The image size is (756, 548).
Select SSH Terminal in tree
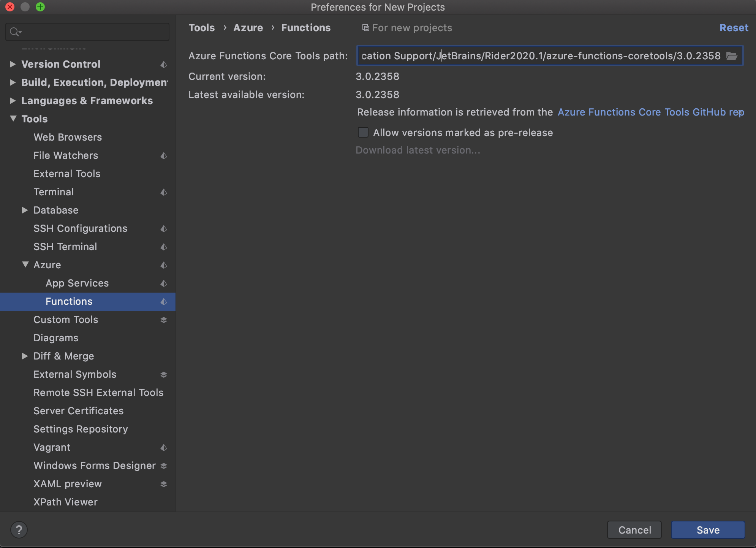(65, 247)
